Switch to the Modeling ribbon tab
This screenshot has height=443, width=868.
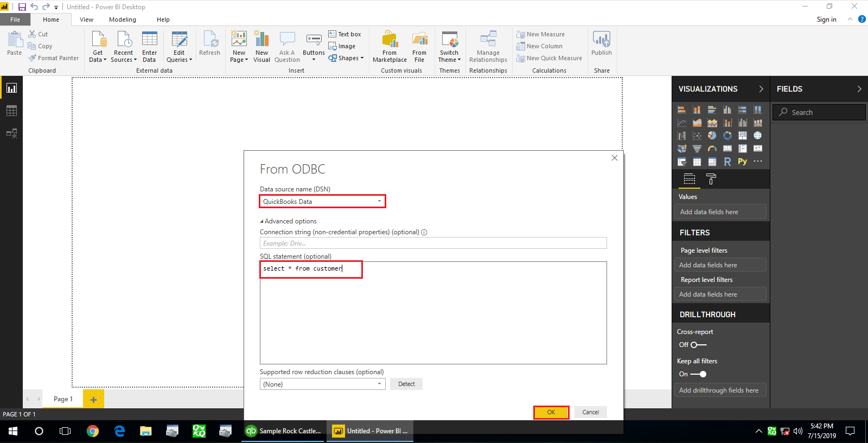[123, 20]
